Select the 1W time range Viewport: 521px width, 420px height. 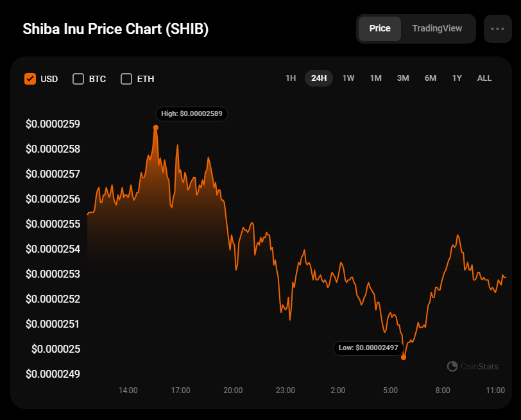[x=348, y=78]
